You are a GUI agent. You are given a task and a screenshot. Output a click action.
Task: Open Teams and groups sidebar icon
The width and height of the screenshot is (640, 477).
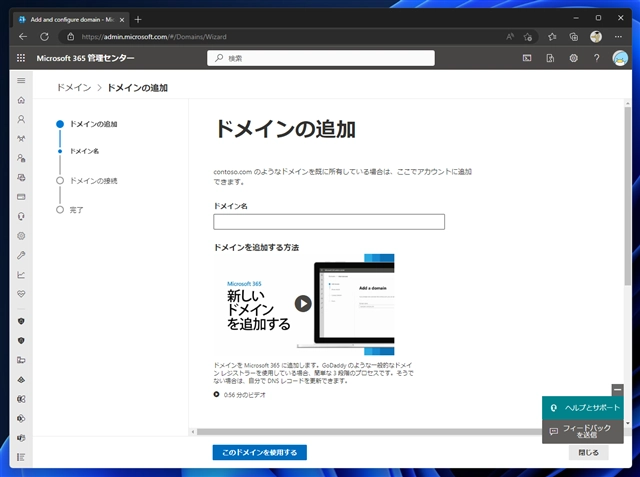tap(21, 139)
